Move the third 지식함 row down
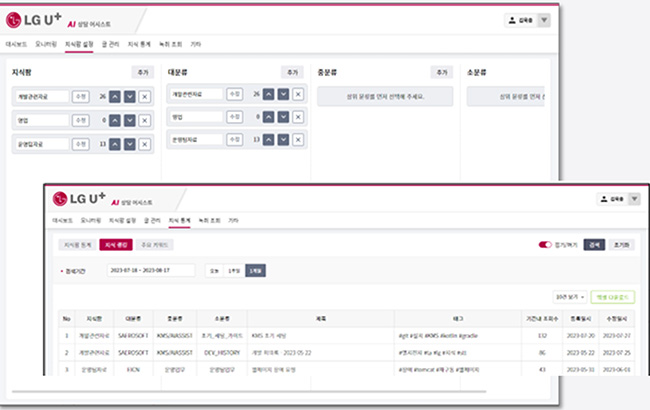The image size is (650, 410). [129, 144]
